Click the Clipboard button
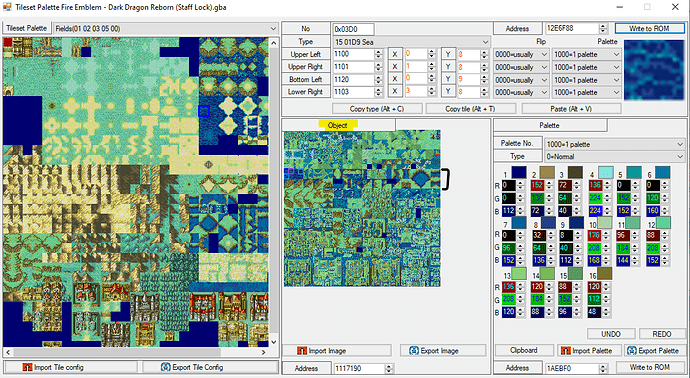This screenshot has width=690, height=378. [x=524, y=351]
